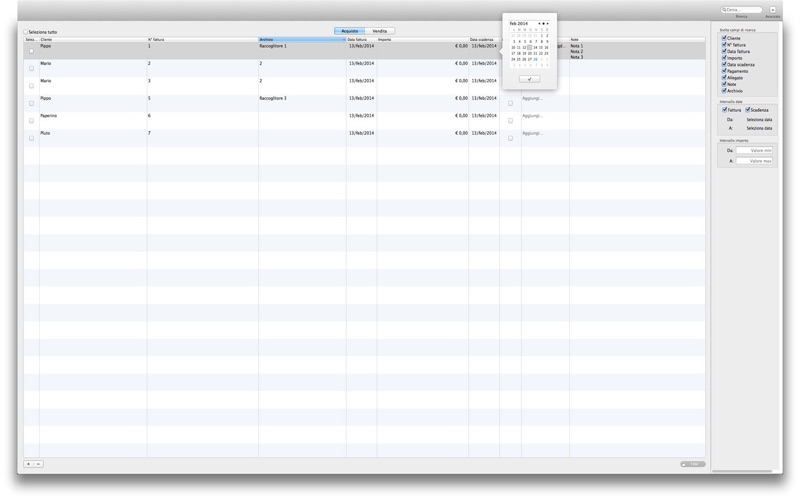Image resolution: width=800 pixels, height=500 pixels.
Task: Sort table by the Data fattura column header
Action: pyautogui.click(x=361, y=39)
